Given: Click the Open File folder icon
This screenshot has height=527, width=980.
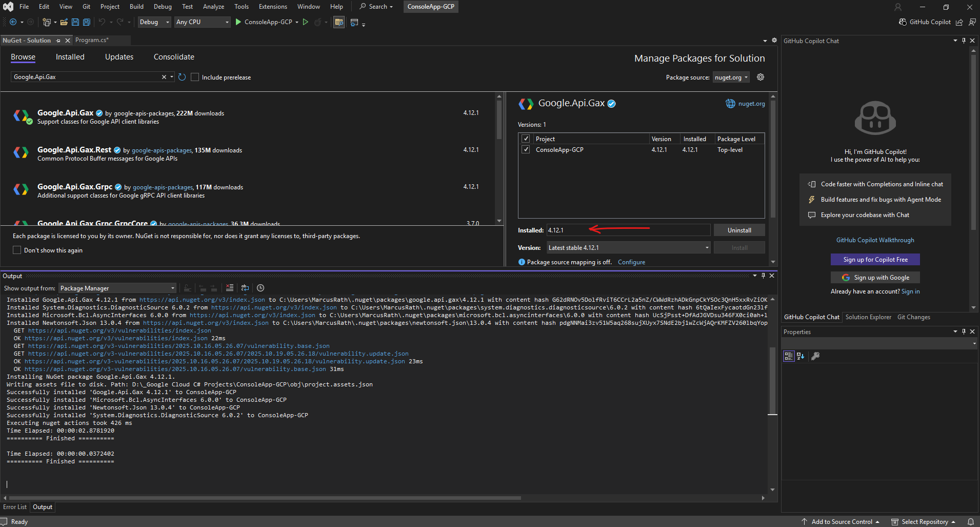Looking at the screenshot, I should [64, 22].
